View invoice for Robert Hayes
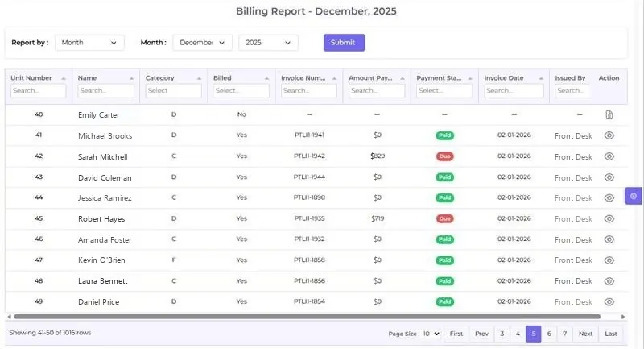Image resolution: width=644 pixels, height=349 pixels. (609, 218)
